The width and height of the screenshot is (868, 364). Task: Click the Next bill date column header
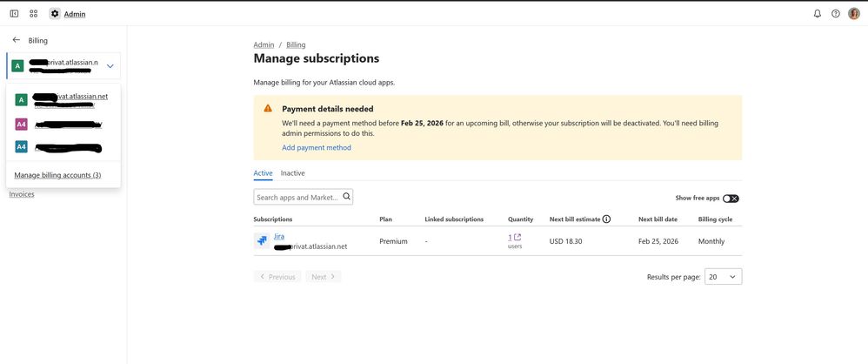coord(658,219)
